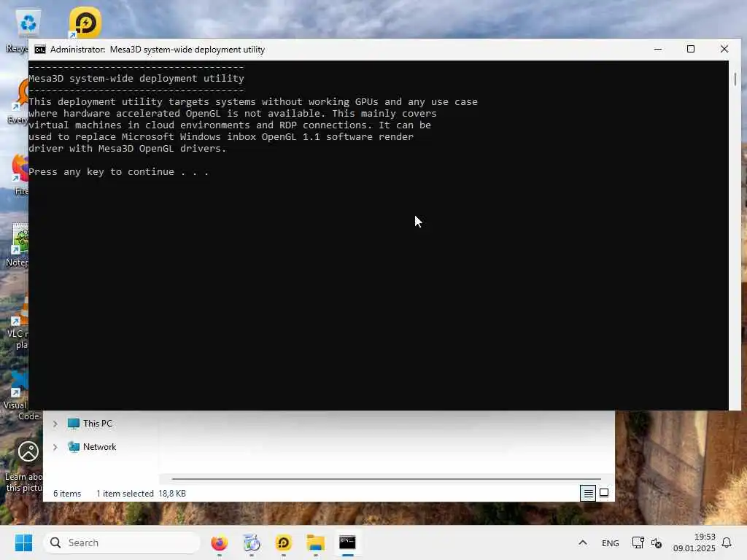747x560 pixels.
Task: Click the Explorer horizontal scrollbar
Action: pos(387,478)
